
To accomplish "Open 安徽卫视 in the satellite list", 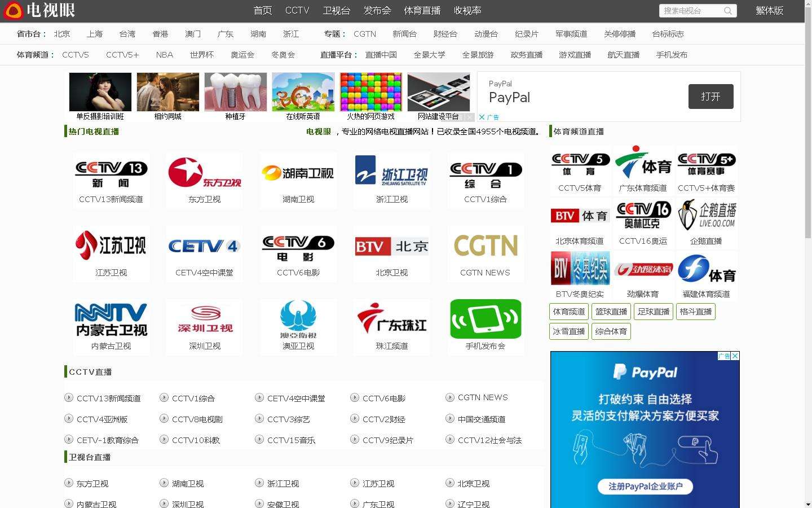I will pos(283,504).
